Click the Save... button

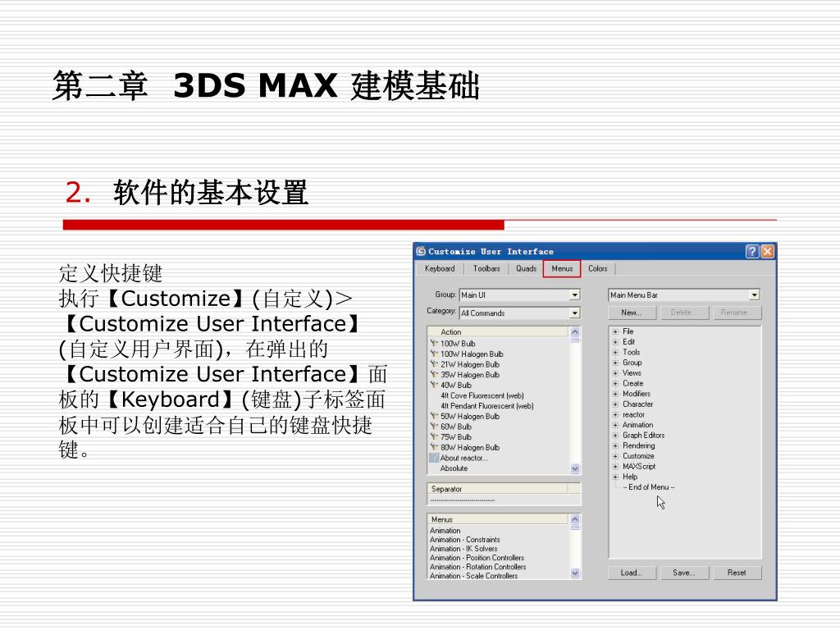(684, 573)
